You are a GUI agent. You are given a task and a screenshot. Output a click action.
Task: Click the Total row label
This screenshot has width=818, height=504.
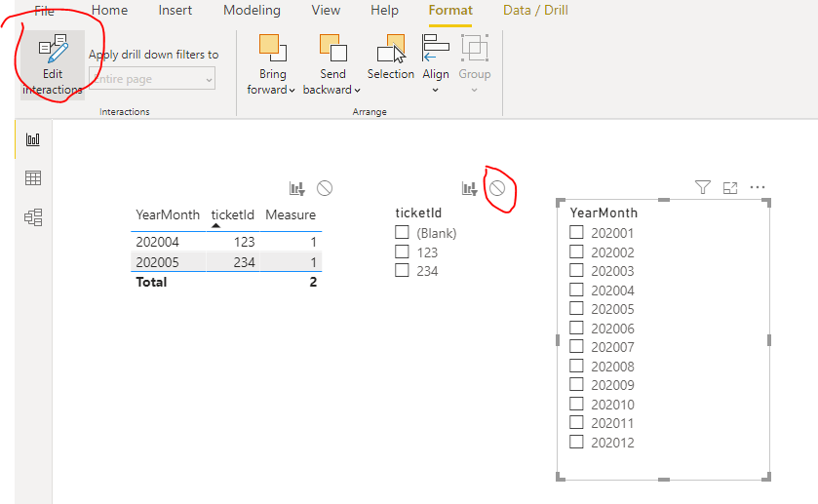click(x=151, y=283)
